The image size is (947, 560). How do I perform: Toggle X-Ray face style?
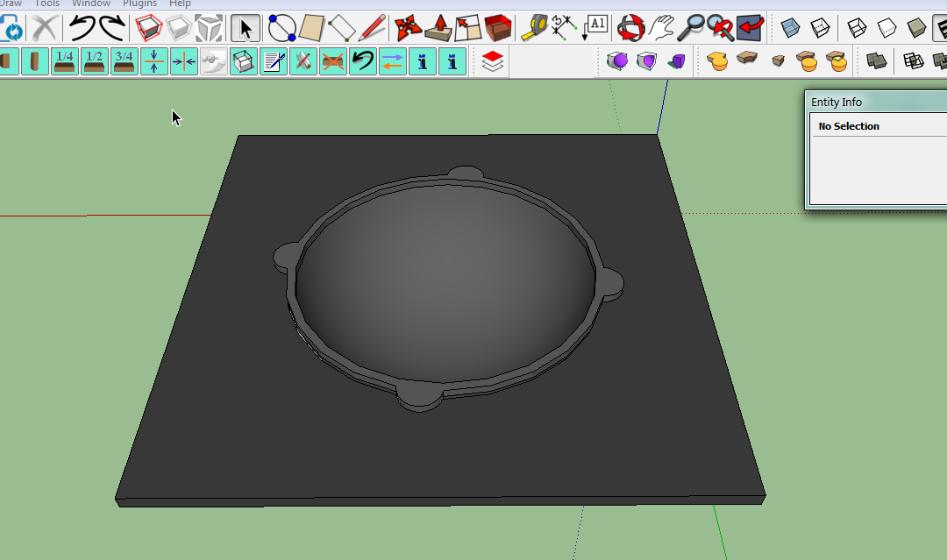tap(791, 29)
